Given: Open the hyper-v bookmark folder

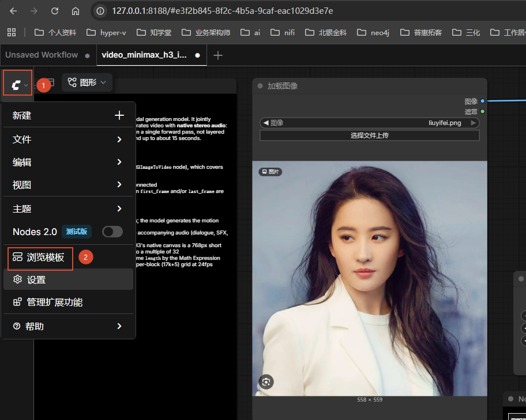Looking at the screenshot, I should 106,32.
